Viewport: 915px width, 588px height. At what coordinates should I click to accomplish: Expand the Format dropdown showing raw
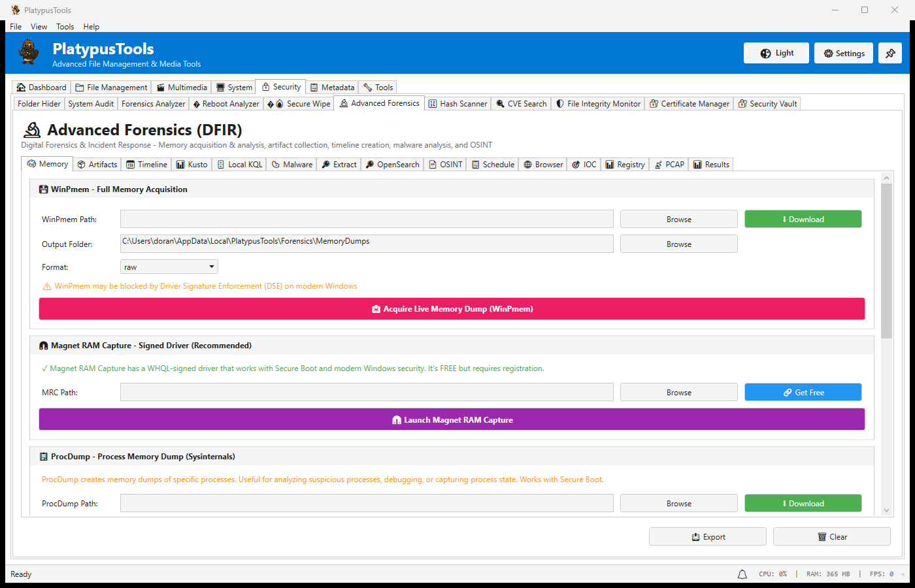(x=169, y=267)
